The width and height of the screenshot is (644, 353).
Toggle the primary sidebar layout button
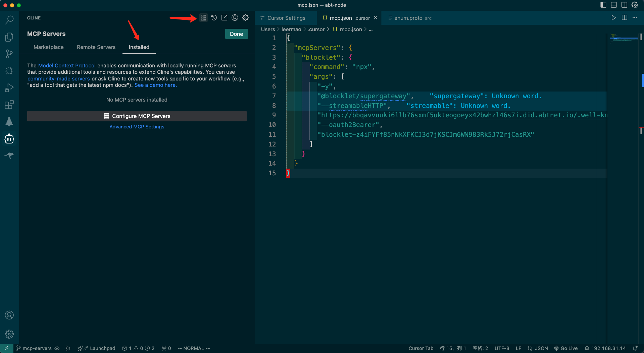click(x=603, y=5)
